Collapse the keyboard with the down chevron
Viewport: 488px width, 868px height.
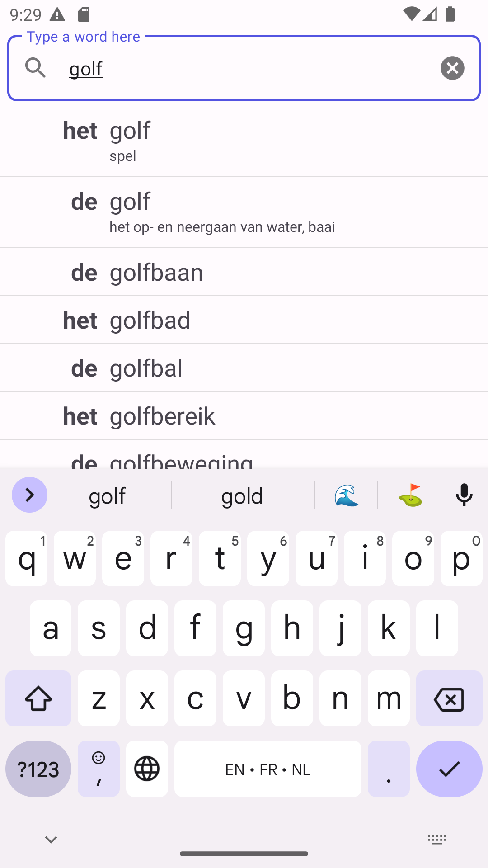pyautogui.click(x=51, y=840)
